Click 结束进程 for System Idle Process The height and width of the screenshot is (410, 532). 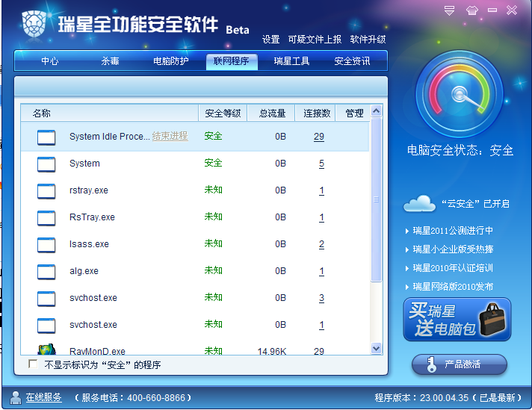(x=170, y=136)
